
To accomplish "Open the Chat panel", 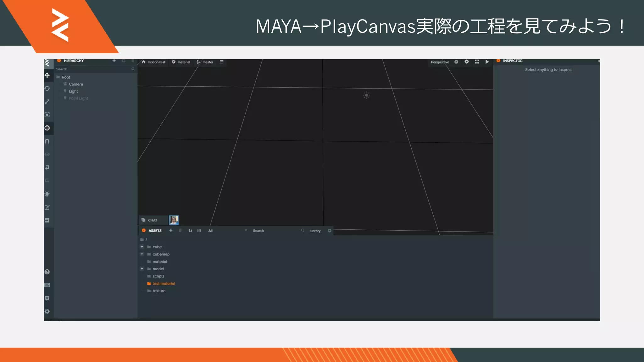I will [x=153, y=220].
